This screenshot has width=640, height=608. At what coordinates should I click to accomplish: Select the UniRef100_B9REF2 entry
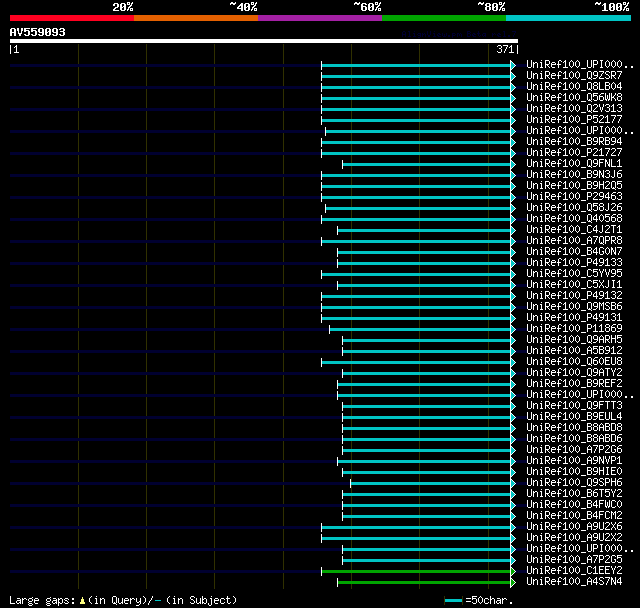[574, 384]
